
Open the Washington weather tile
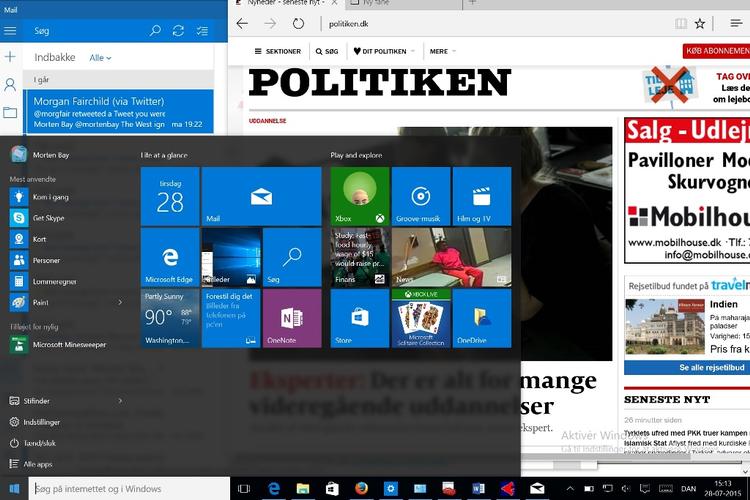(x=170, y=318)
